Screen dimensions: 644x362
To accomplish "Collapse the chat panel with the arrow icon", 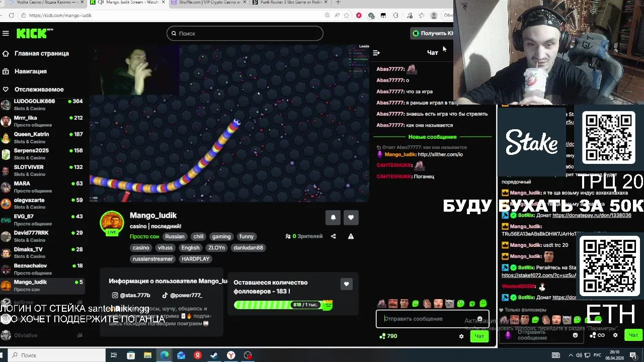I will 376,53.
